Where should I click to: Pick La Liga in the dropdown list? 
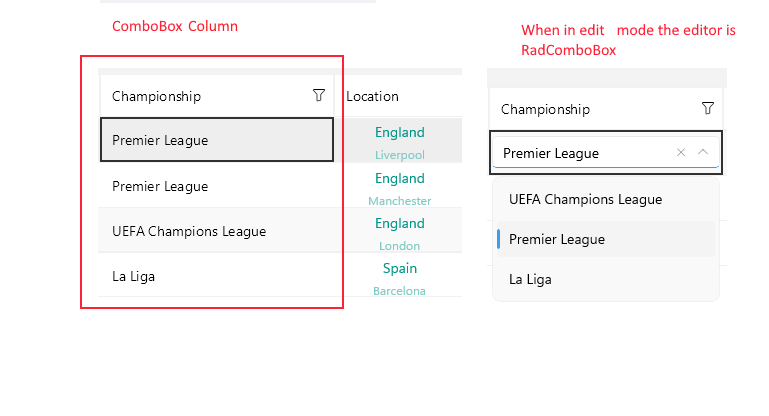point(531,279)
